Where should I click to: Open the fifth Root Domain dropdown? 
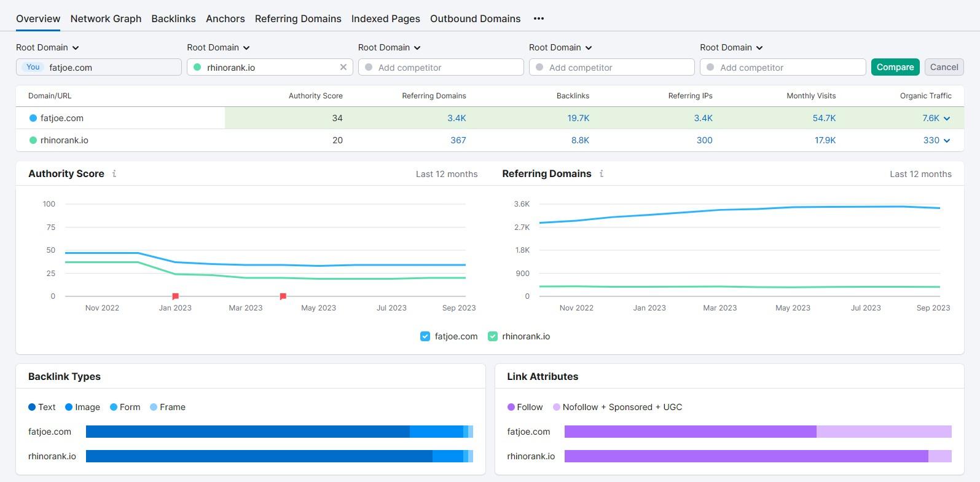click(731, 47)
